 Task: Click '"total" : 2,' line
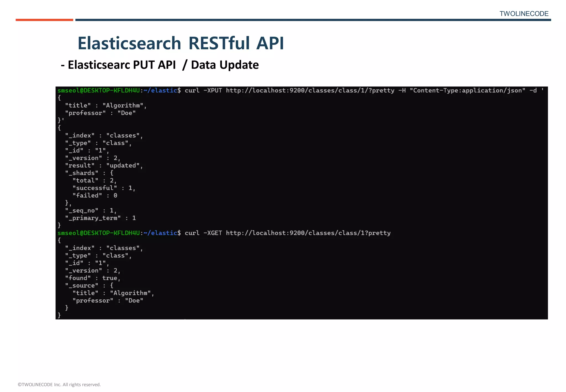[95, 181]
